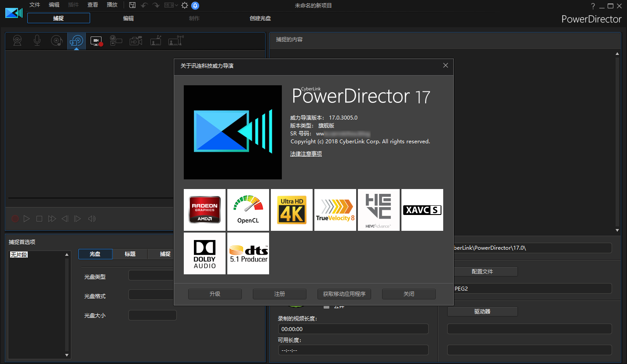Click the play button in capture preview
Screen dimensions: 627x364
click(x=27, y=218)
